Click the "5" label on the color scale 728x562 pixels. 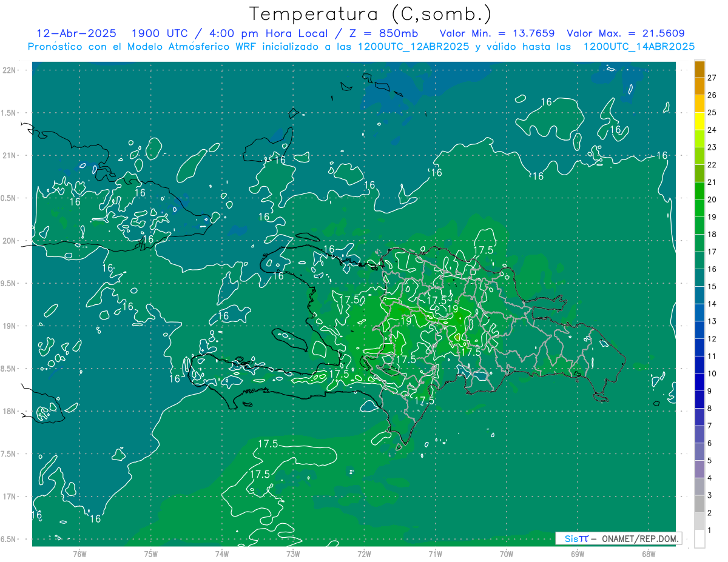tap(710, 461)
